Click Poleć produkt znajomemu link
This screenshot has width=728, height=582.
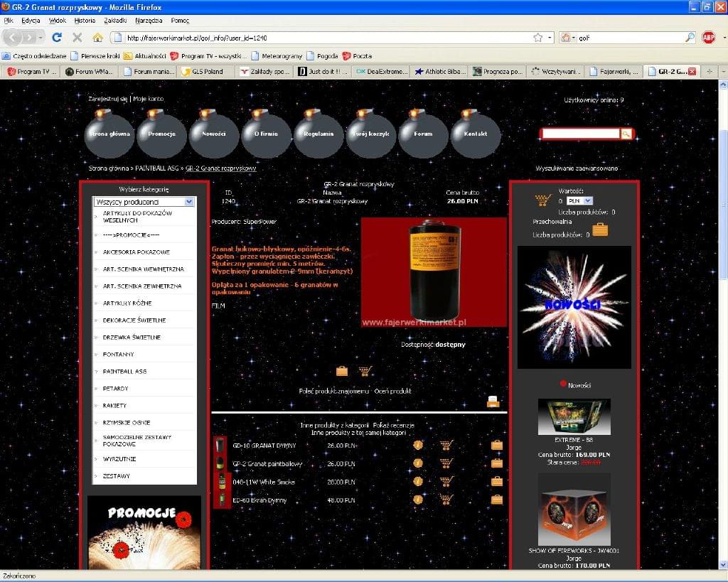(334, 392)
